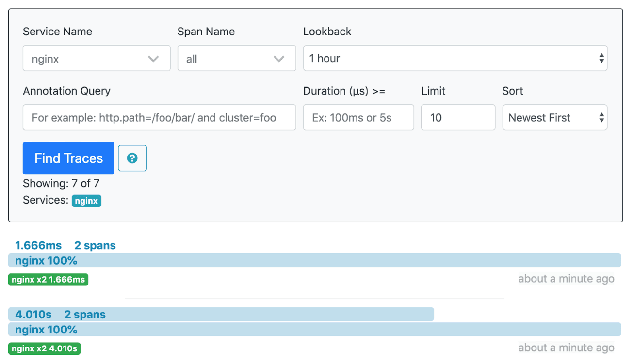
Task: Select the green nginx x2 4.010s badge
Action: tap(45, 348)
